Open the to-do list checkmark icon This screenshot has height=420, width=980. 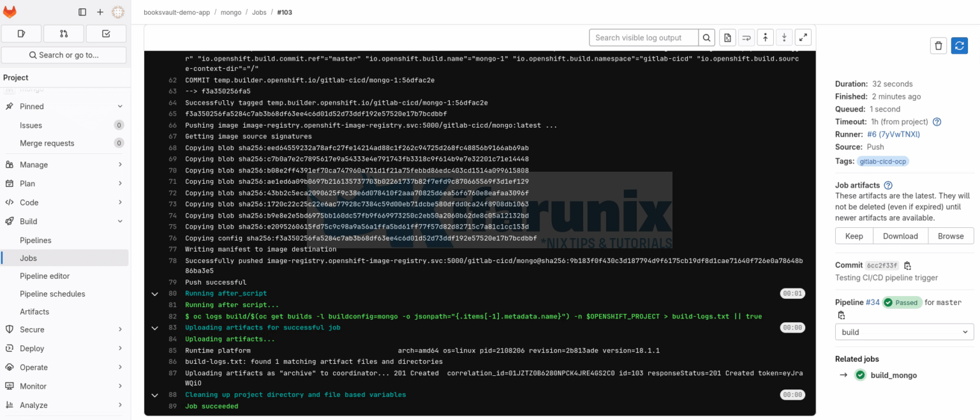tap(106, 34)
